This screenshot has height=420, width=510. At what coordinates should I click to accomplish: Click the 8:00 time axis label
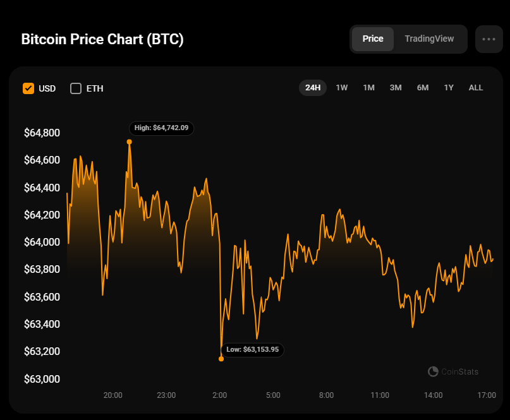[326, 395]
